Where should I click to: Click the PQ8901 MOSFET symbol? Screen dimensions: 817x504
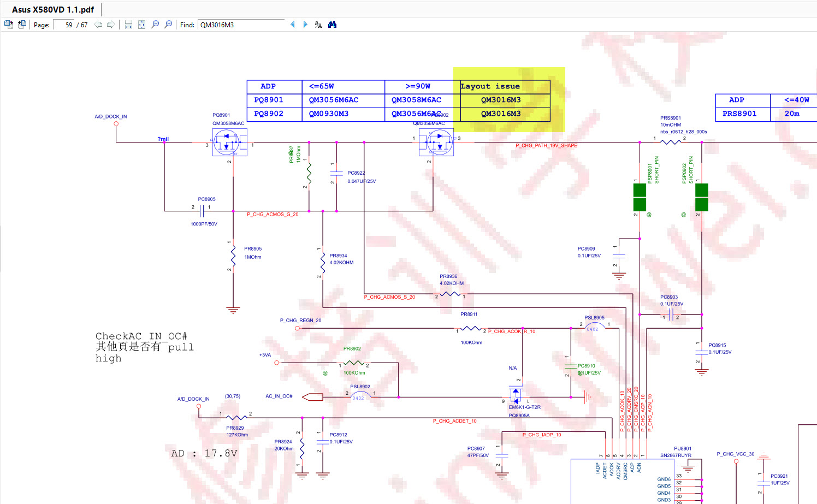click(229, 143)
